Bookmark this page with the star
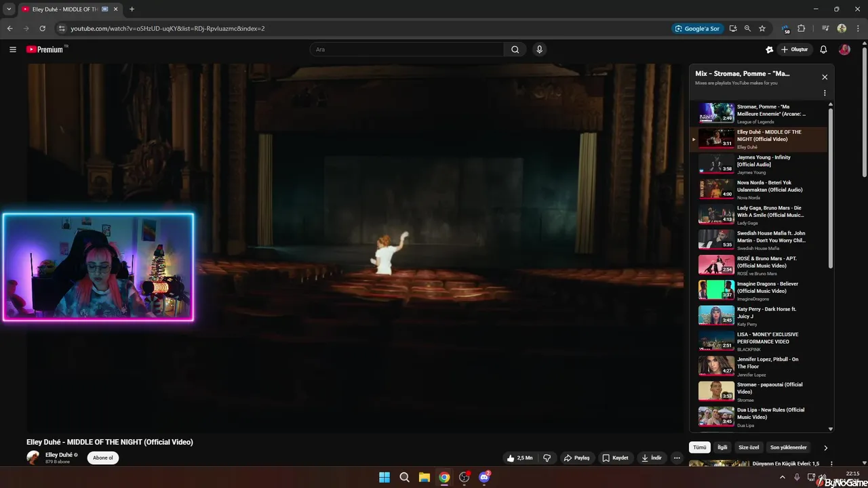Screen dimensions: 868x488 (x=762, y=28)
